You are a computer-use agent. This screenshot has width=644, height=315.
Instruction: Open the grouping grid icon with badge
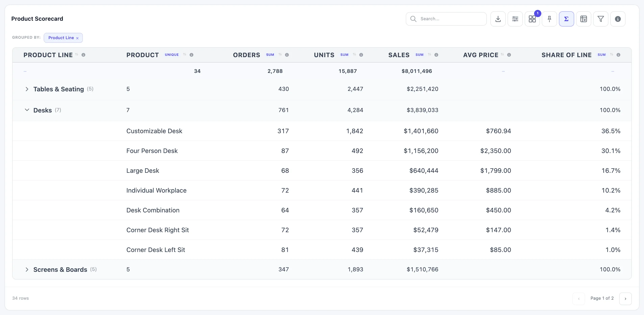point(532,19)
